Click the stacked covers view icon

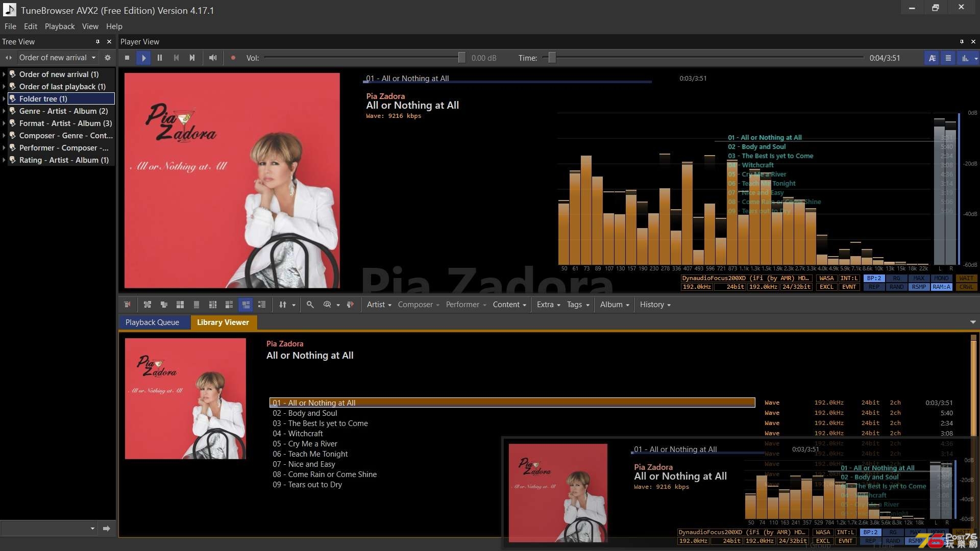(x=164, y=305)
